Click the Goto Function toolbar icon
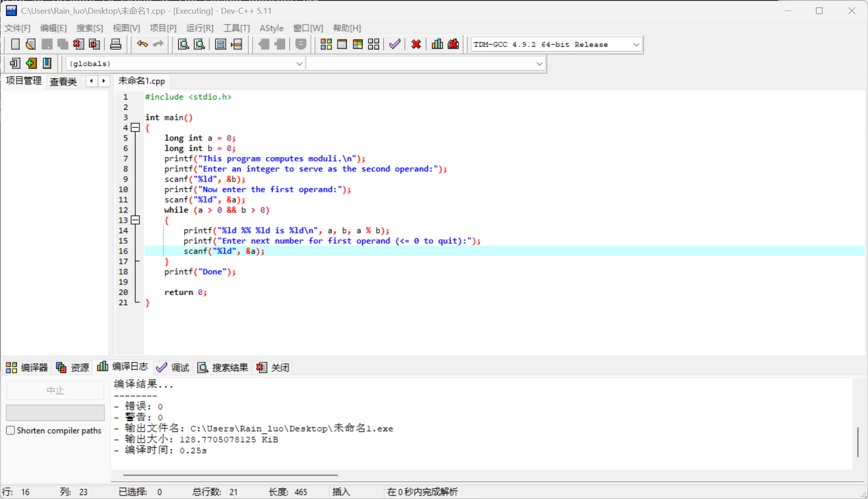The image size is (868, 499). click(x=220, y=44)
